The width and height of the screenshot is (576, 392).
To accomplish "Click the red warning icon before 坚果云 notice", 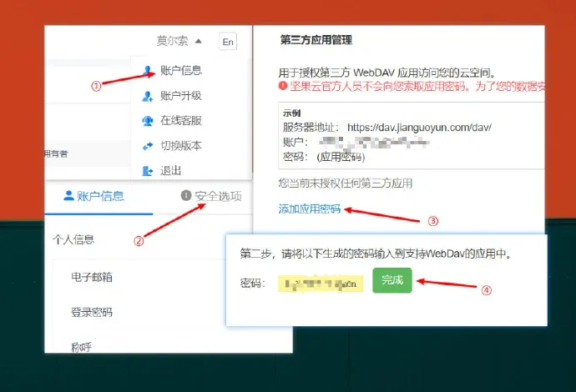I will 283,86.
